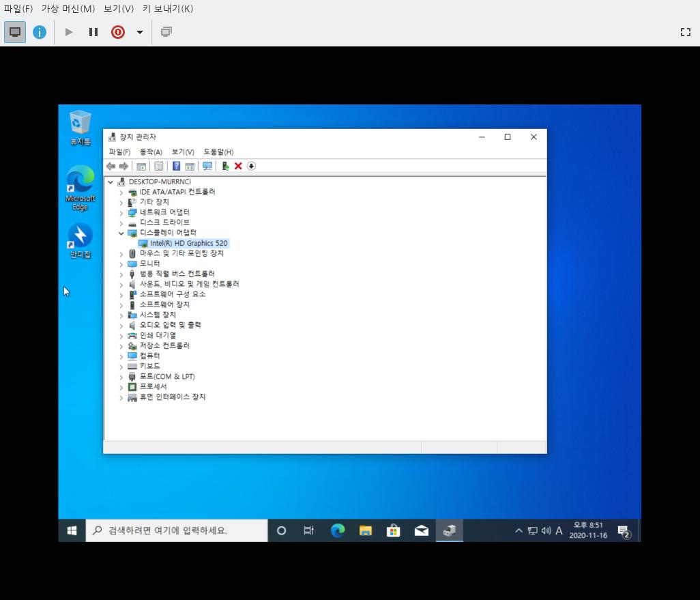Image resolution: width=700 pixels, height=600 pixels.
Task: Open the shutdown options dropdown arrow
Action: coord(140,32)
